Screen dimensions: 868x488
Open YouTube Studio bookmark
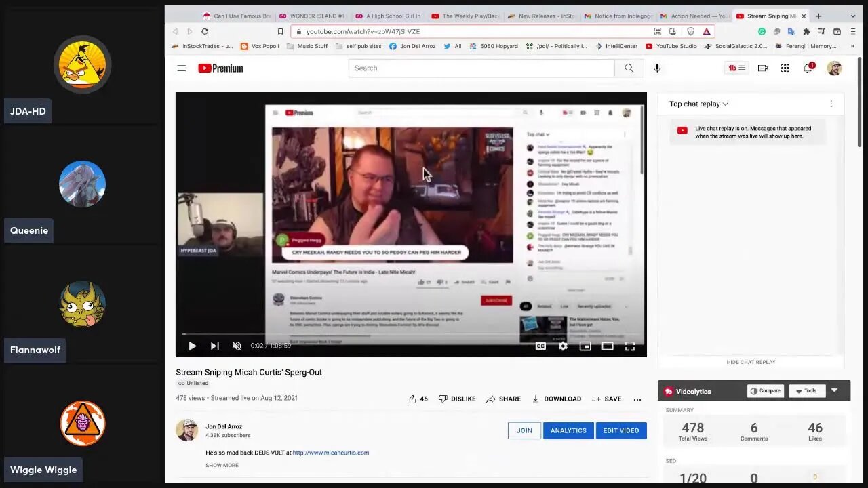(x=671, y=46)
